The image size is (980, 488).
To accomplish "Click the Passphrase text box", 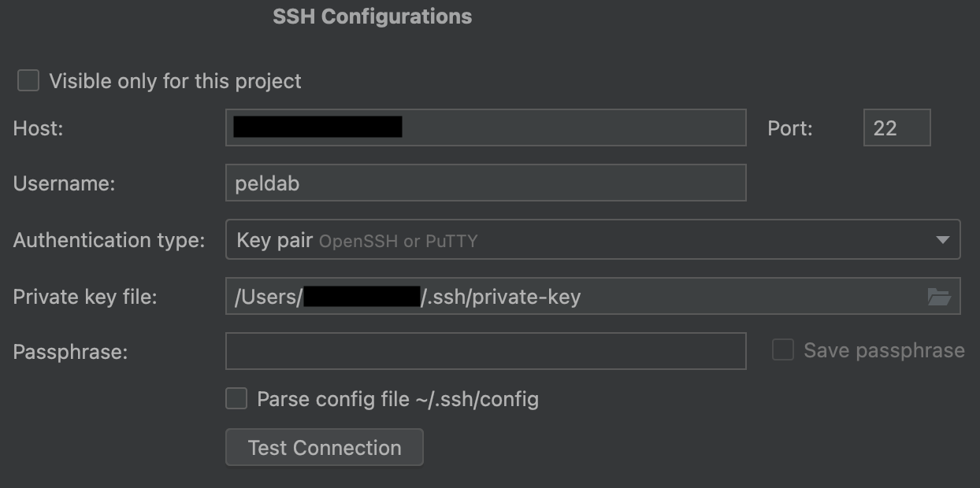I will click(484, 351).
